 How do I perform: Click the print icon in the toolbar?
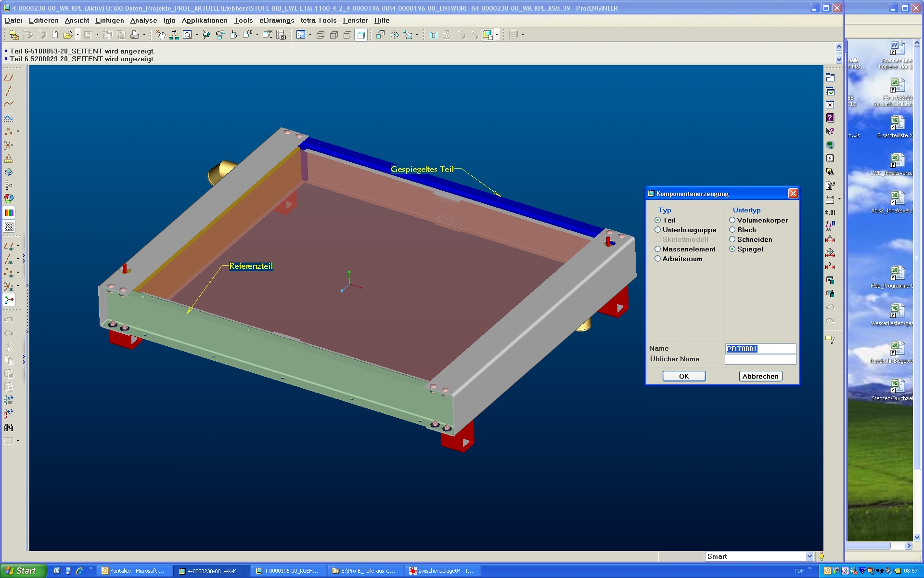[135, 35]
